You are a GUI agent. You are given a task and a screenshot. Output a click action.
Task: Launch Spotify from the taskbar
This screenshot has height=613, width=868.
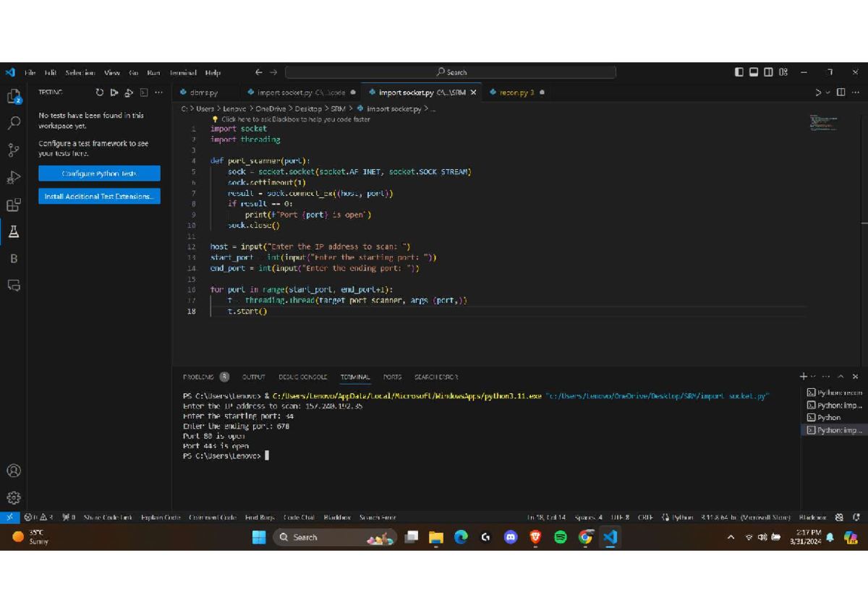coord(561,537)
